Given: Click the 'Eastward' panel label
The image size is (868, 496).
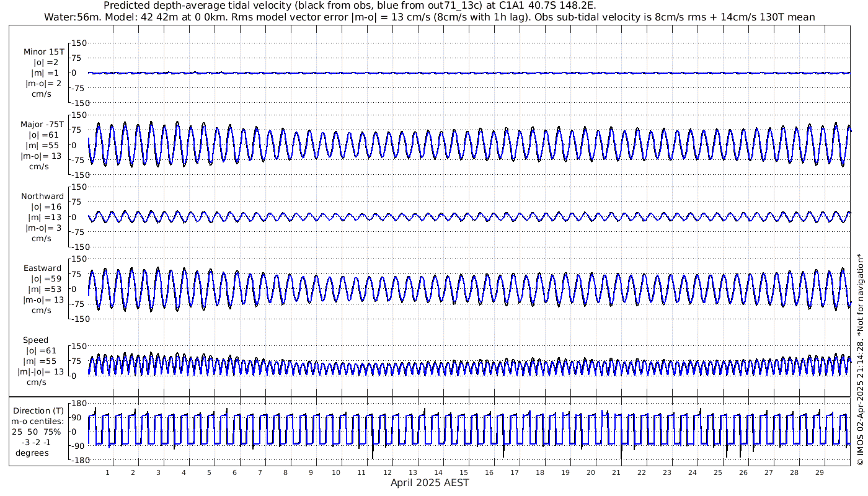Looking at the screenshot, I should pyautogui.click(x=43, y=268).
